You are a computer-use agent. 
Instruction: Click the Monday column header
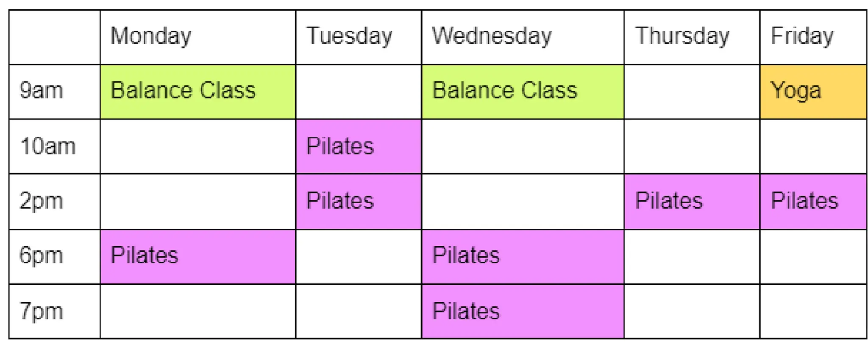coord(198,37)
